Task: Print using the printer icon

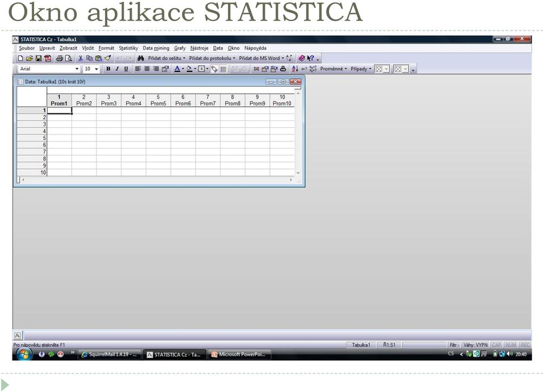Action: (x=60, y=58)
